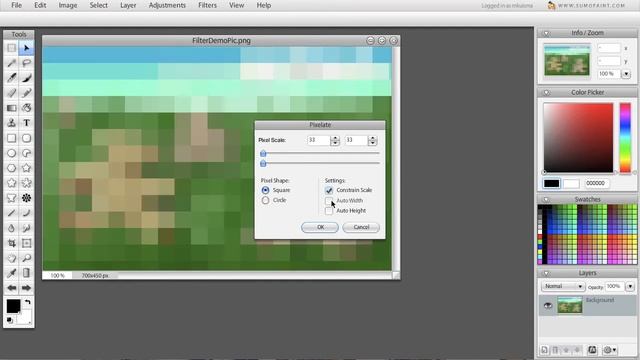
Task: Open the Edit menu
Action: click(40, 5)
